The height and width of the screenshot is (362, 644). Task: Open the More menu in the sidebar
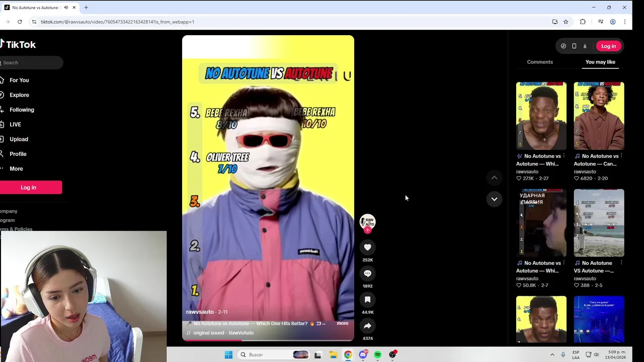click(x=15, y=168)
